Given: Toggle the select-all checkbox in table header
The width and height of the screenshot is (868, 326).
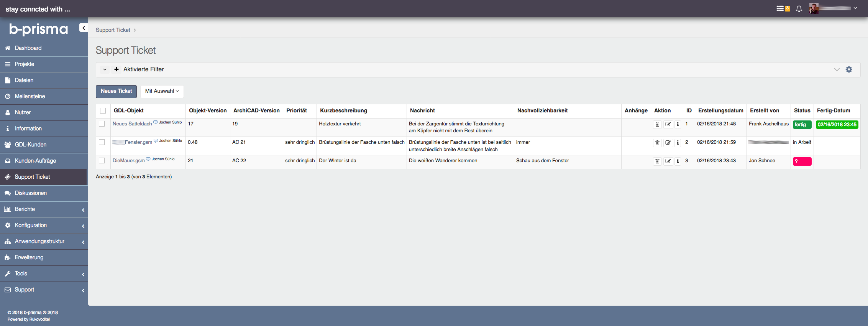Looking at the screenshot, I should click(x=103, y=111).
